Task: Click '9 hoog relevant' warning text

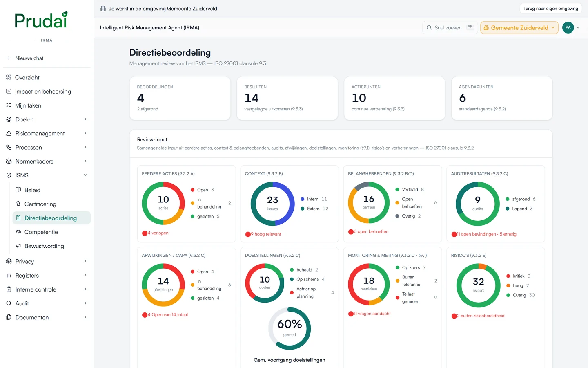Action: pos(266,234)
